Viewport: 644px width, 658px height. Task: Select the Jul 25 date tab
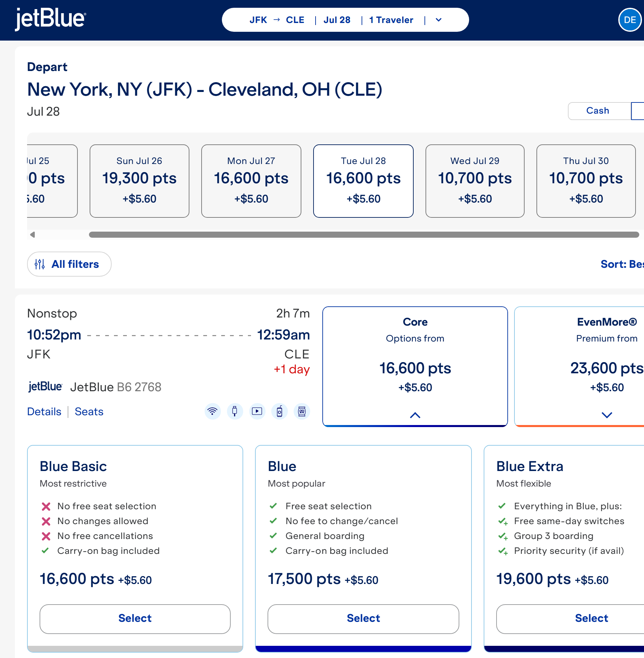pos(52,181)
